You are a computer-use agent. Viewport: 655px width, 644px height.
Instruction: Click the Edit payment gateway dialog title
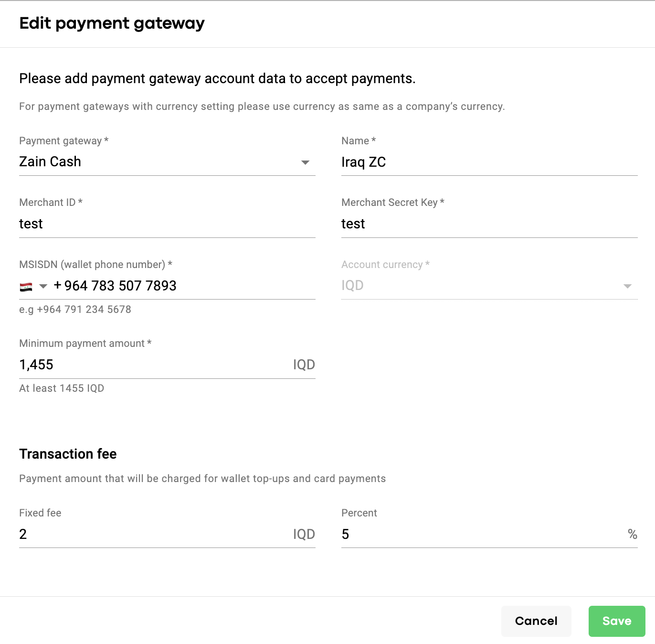pyautogui.click(x=112, y=23)
